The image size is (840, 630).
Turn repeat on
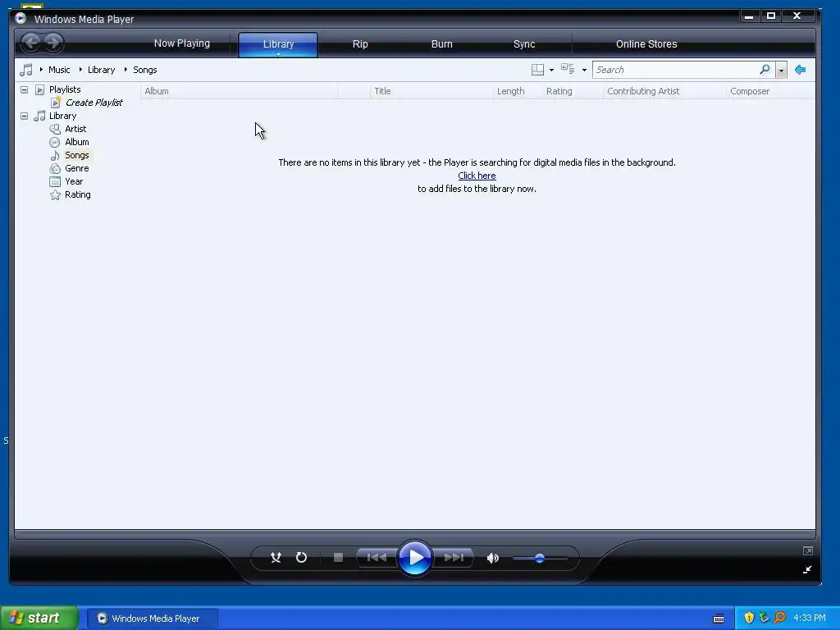coord(302,558)
